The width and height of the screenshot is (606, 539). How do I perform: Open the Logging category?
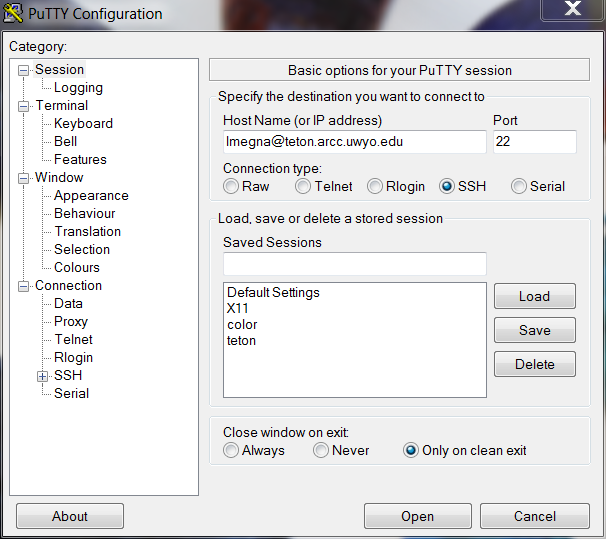point(78,88)
